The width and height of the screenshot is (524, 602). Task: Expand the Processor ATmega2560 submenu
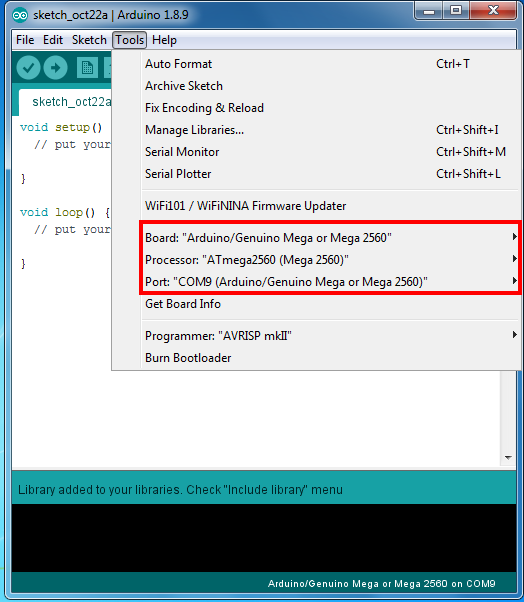click(331, 260)
